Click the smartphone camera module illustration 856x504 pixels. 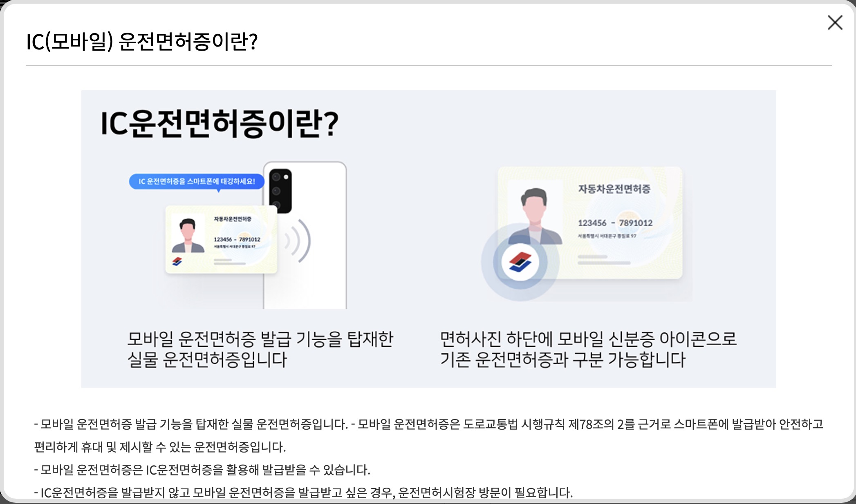click(x=280, y=190)
